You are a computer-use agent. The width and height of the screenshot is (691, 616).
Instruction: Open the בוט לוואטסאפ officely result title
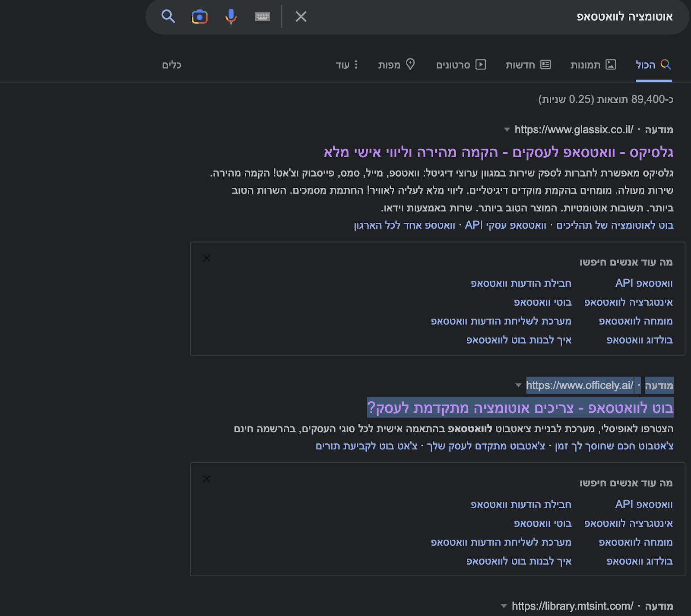(520, 408)
